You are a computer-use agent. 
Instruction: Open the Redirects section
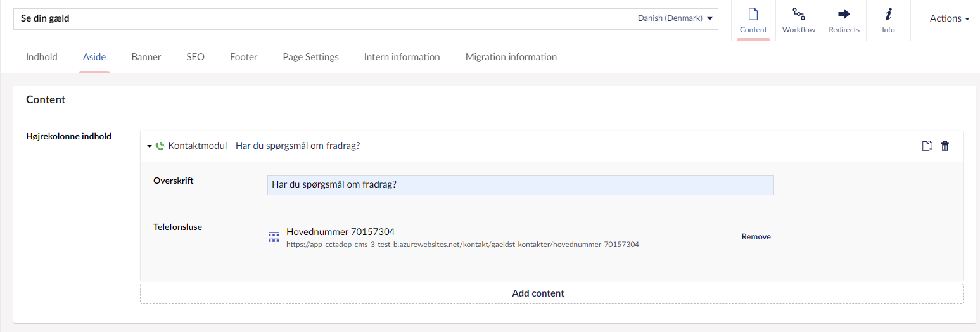point(844,20)
